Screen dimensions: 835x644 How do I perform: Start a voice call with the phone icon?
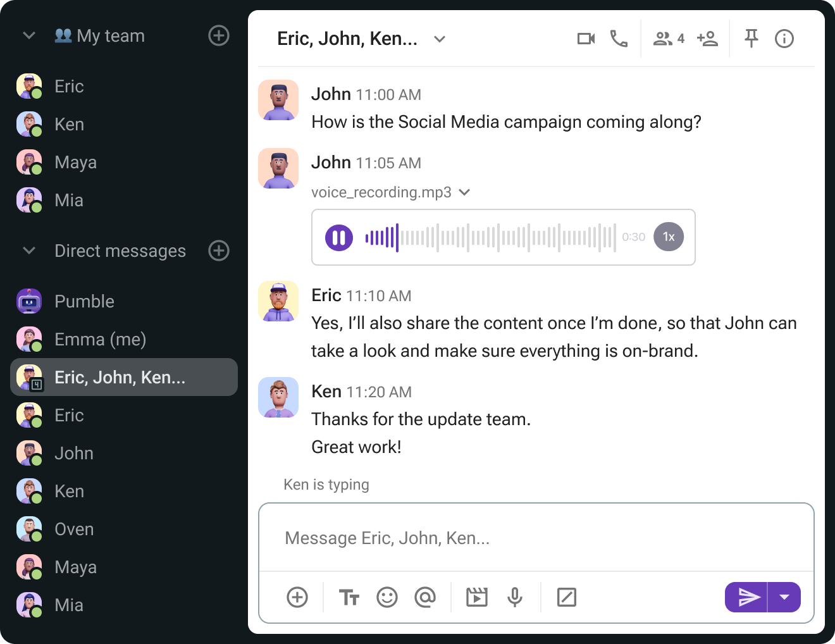[619, 39]
